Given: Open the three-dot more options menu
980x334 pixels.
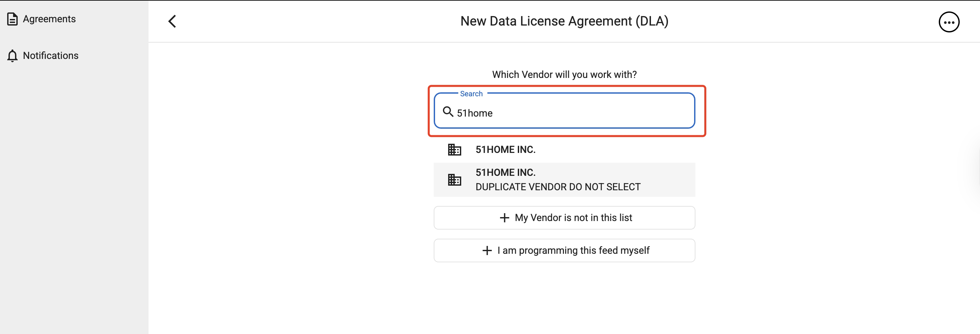Looking at the screenshot, I should pos(948,22).
